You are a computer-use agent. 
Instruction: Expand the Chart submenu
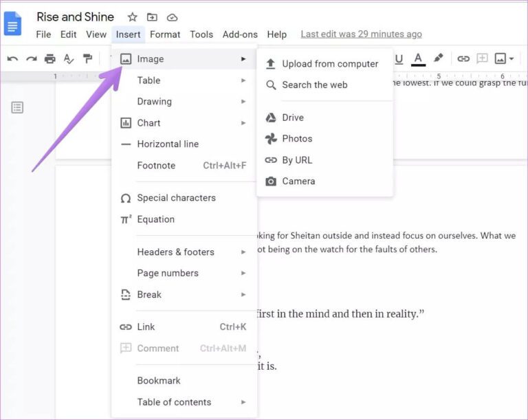pos(184,123)
